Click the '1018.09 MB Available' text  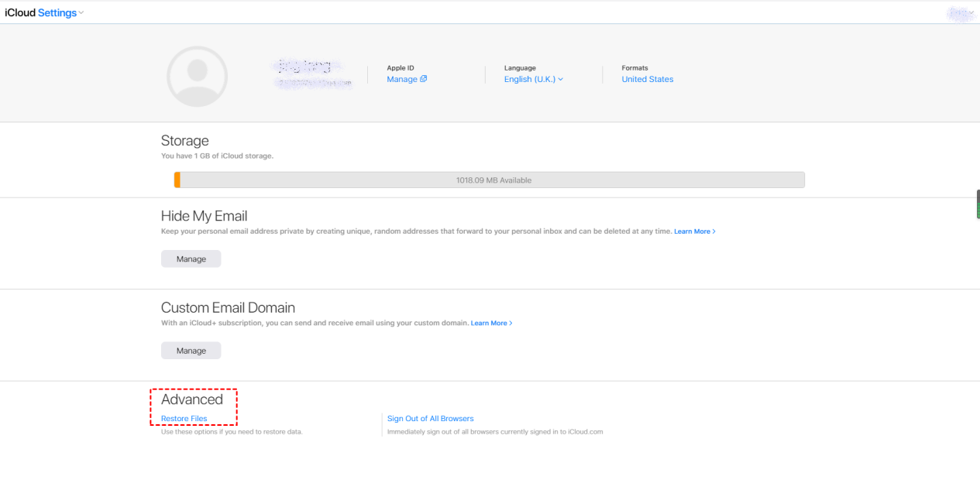point(493,180)
